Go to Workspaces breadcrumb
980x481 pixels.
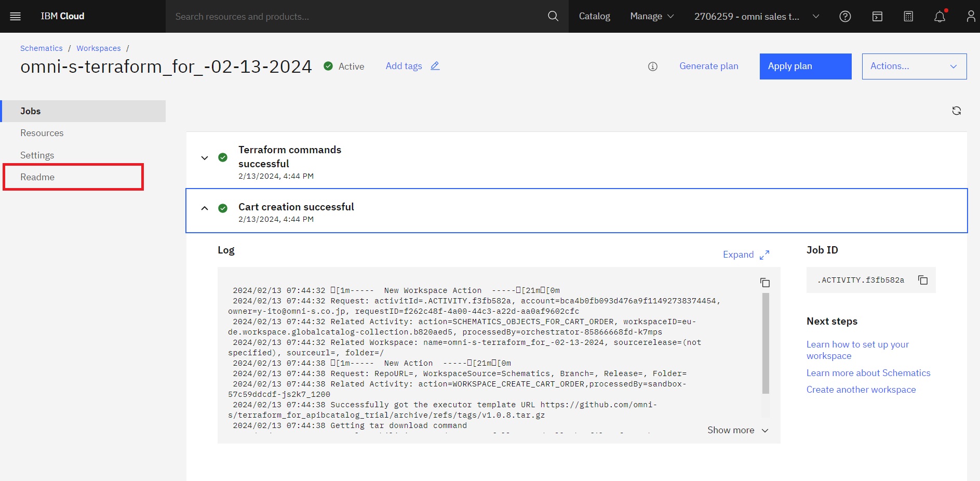99,48
